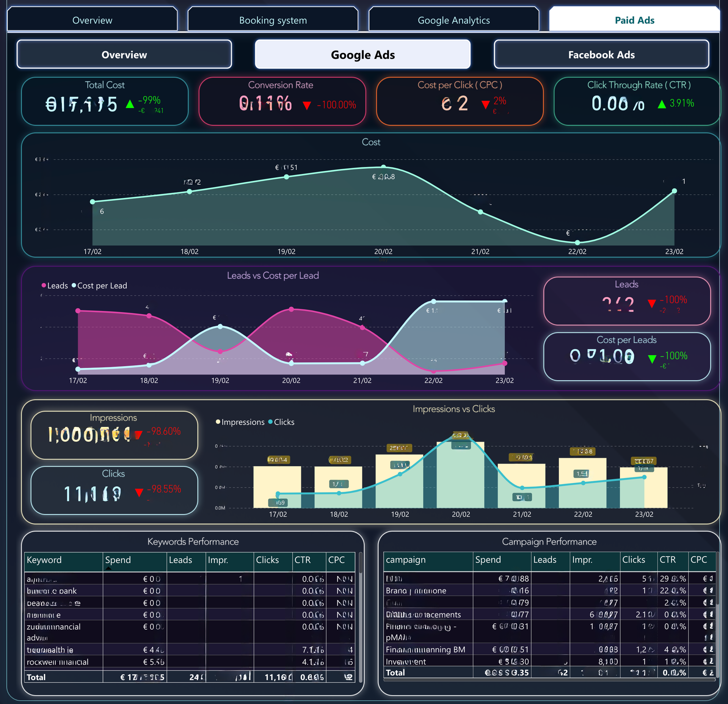Select the Paid Ads tab

coord(634,20)
